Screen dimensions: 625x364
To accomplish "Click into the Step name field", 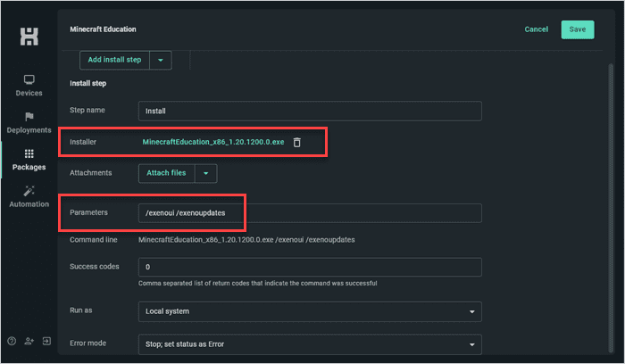I will 310,112.
